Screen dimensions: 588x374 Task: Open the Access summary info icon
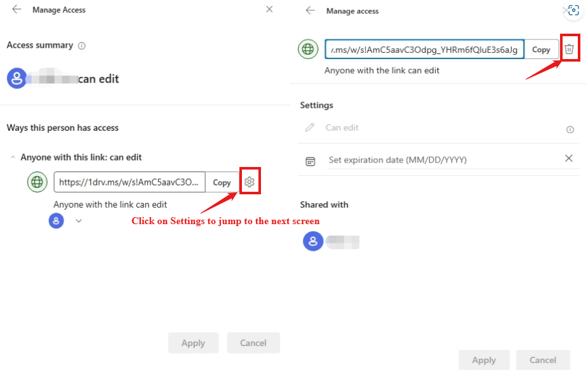(81, 46)
